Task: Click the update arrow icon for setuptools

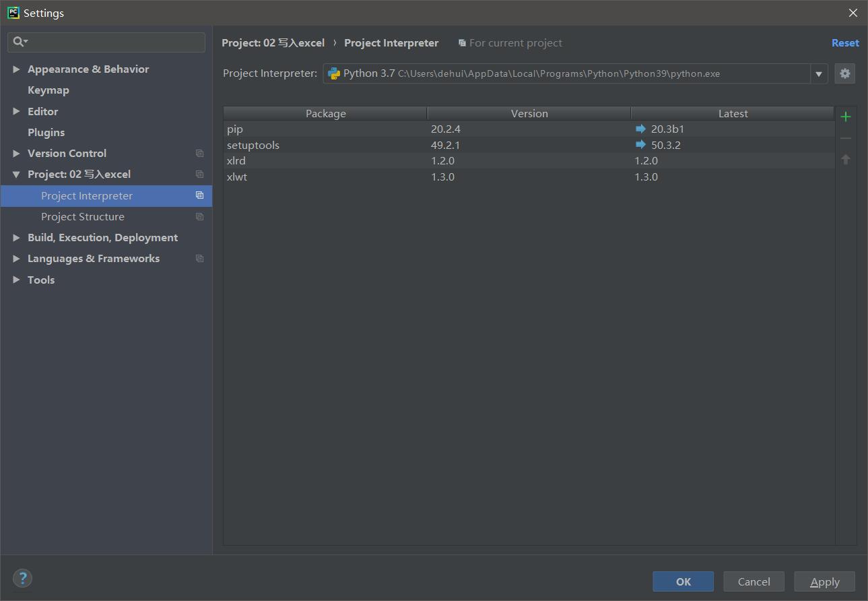Action: [640, 145]
